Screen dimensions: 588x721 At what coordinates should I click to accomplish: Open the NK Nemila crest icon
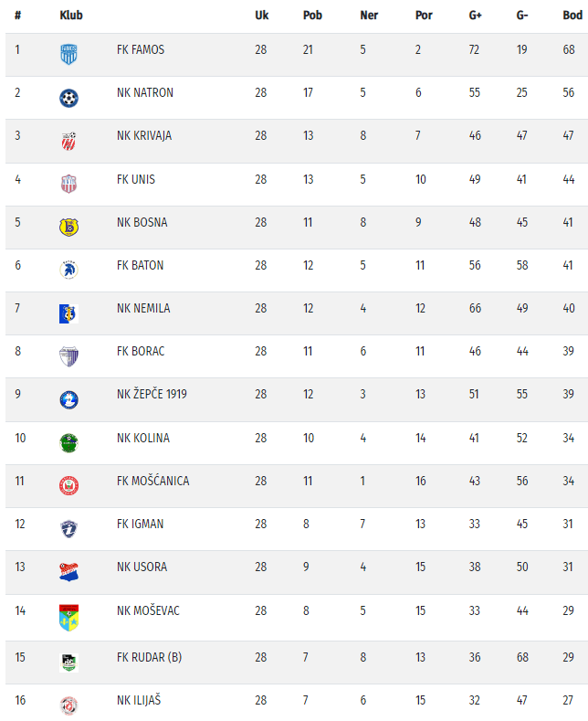coord(68,313)
